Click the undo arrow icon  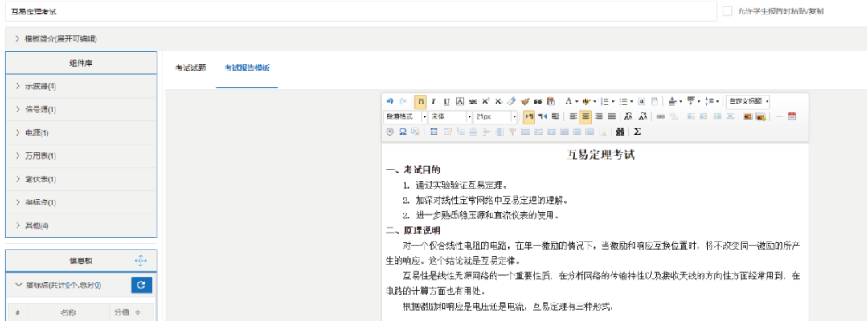point(391,102)
